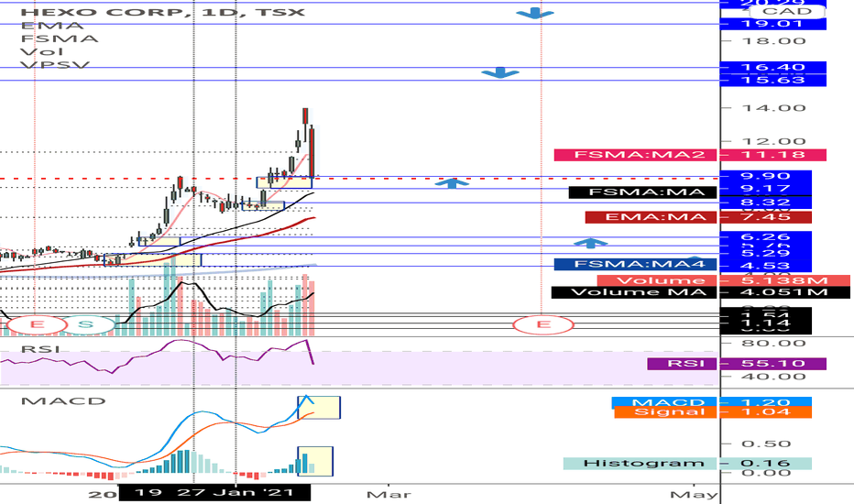Click the 12.00 price axis tick
Image resolution: width=854 pixels, height=504 pixels.
pyautogui.click(x=774, y=142)
